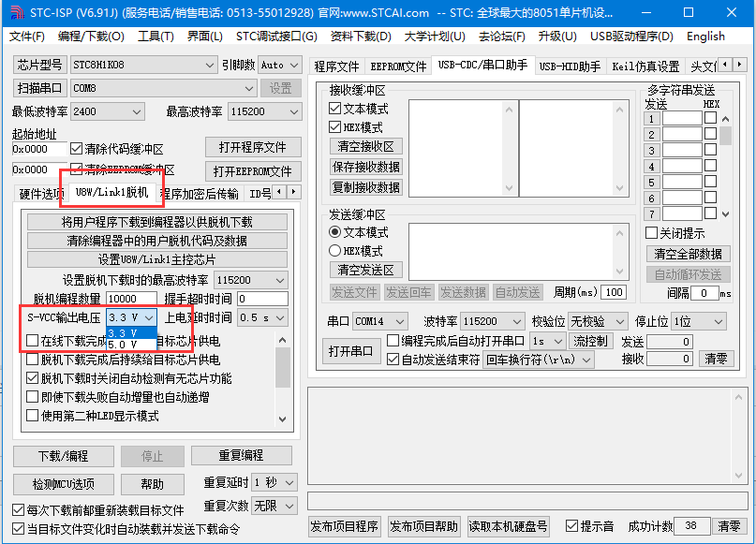Click the STC-ISP app icon in title bar
This screenshot has height=544, width=756.
point(17,12)
